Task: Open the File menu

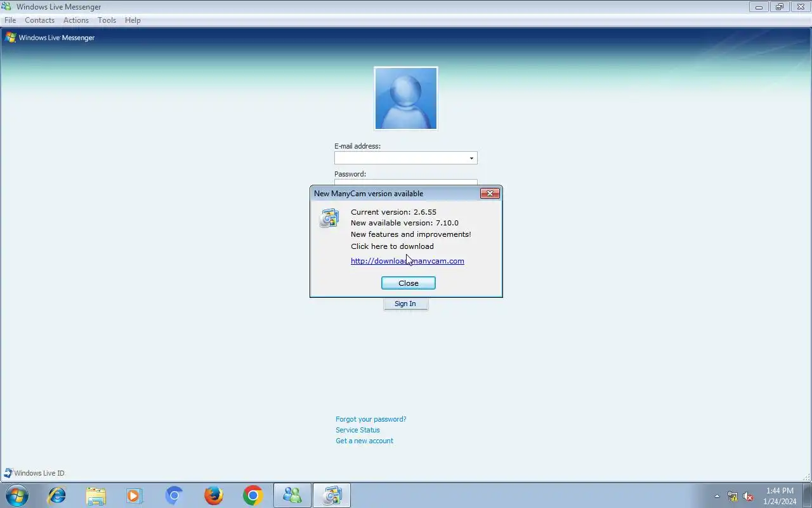Action: point(10,20)
